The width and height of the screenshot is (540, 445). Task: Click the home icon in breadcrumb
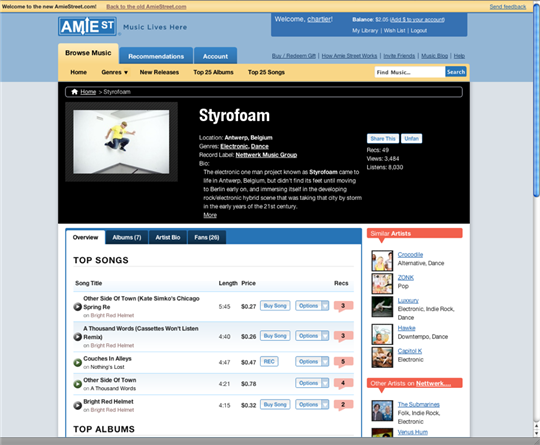coord(74,92)
